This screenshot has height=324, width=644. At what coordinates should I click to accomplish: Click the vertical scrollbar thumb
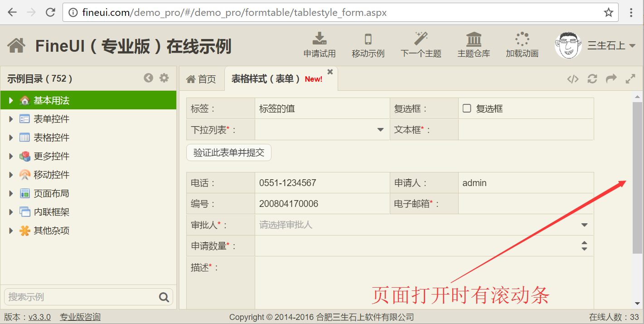pyautogui.click(x=637, y=177)
